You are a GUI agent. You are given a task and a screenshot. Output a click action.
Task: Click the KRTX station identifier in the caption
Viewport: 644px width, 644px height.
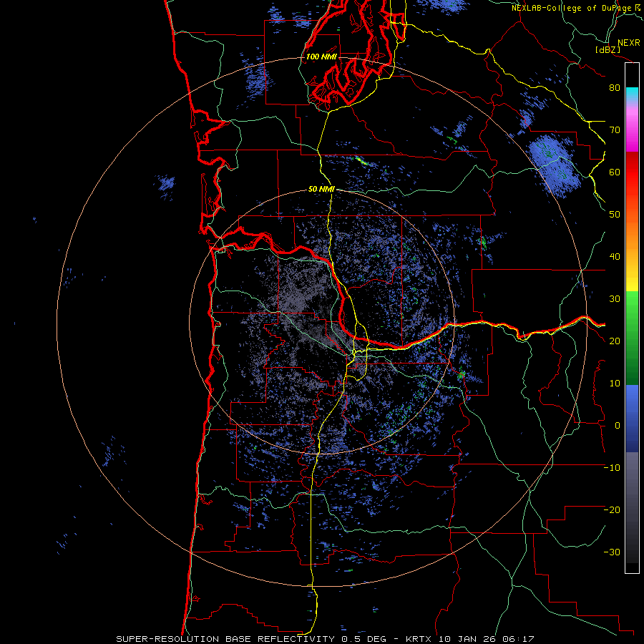click(419, 639)
